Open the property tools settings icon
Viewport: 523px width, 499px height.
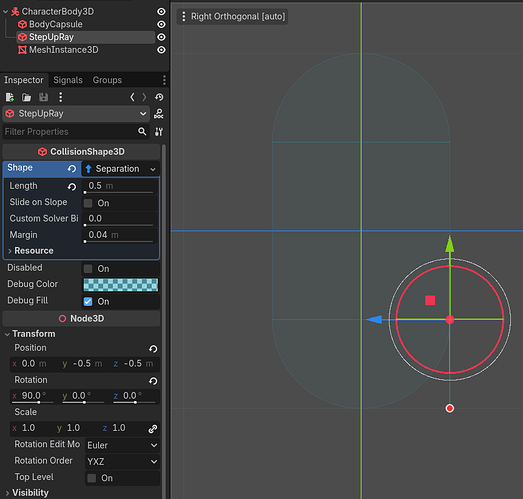159,132
